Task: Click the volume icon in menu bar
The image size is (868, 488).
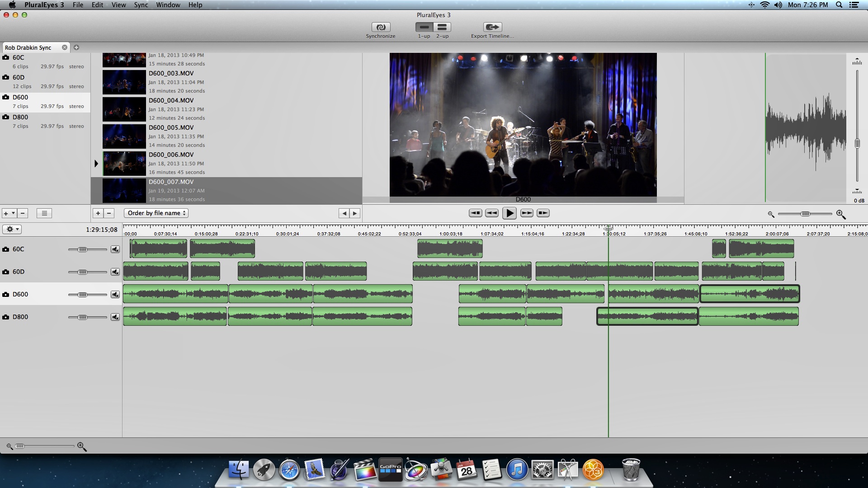Action: coord(778,5)
